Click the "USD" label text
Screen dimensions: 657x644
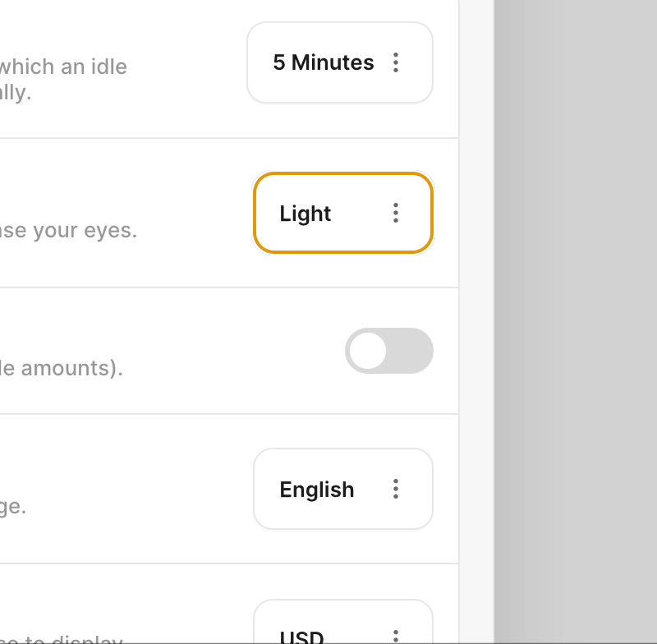[x=301, y=637]
